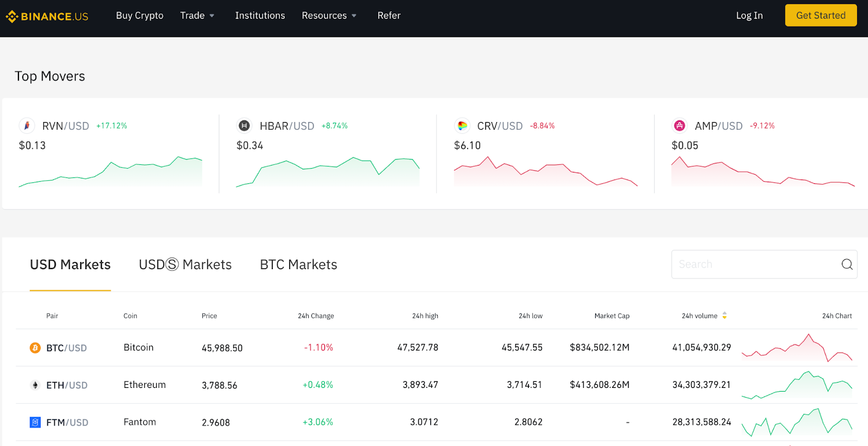Viewport: 868px width, 446px height.
Task: Click the Ethereum icon in ETH/USD row
Action: tap(35, 385)
